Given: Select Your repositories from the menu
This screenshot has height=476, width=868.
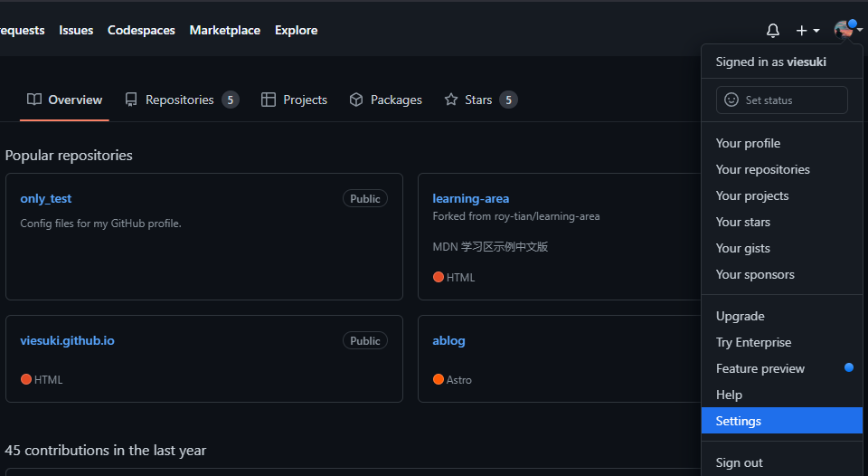Looking at the screenshot, I should tap(781, 169).
